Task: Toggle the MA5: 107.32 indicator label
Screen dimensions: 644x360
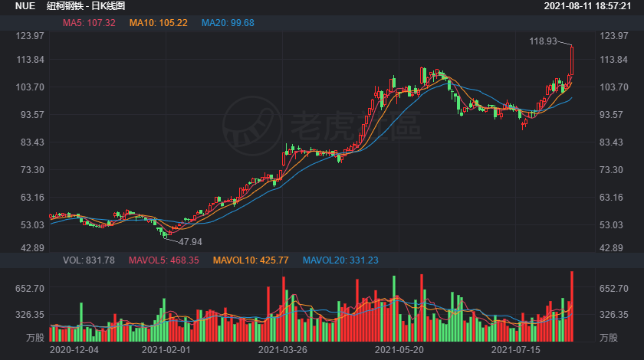Action: click(89, 23)
